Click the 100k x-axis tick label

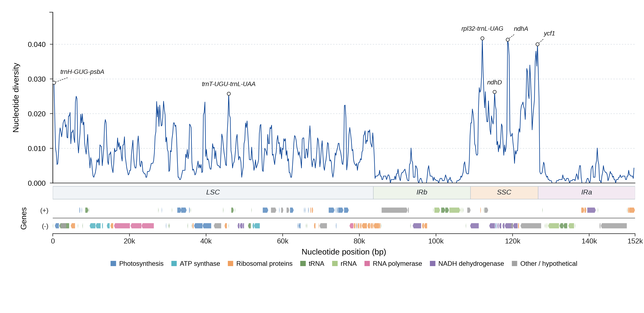point(436,241)
